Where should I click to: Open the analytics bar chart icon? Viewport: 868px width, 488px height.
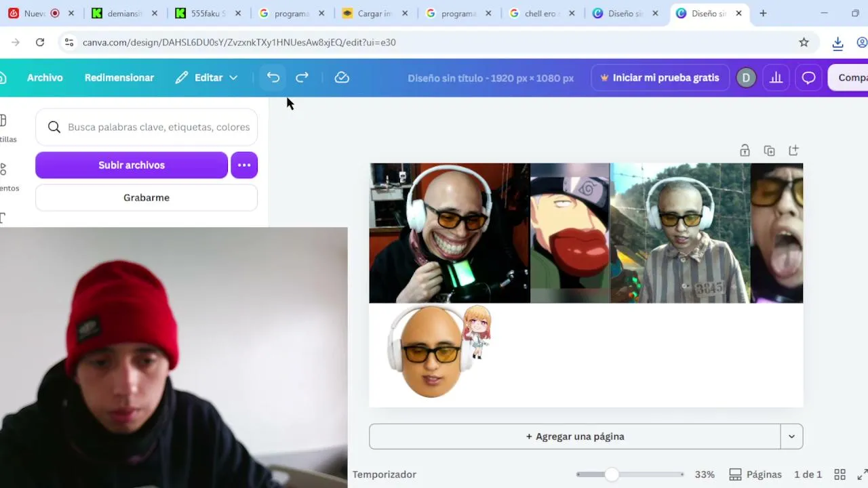[x=776, y=78]
